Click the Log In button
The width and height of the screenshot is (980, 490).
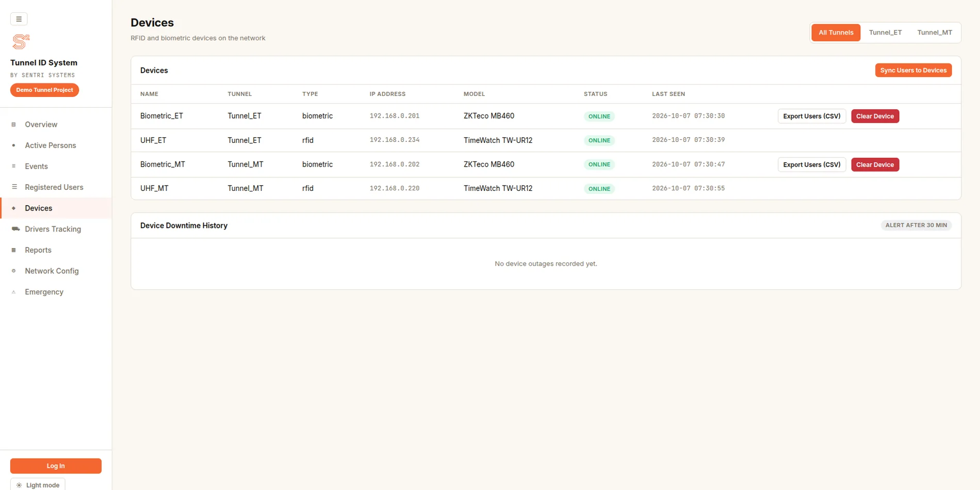[56, 466]
